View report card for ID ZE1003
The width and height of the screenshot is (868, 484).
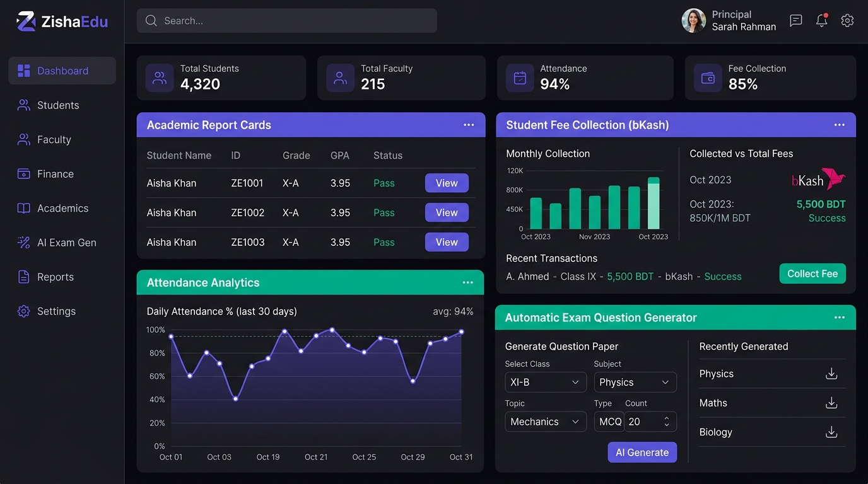[x=447, y=242]
